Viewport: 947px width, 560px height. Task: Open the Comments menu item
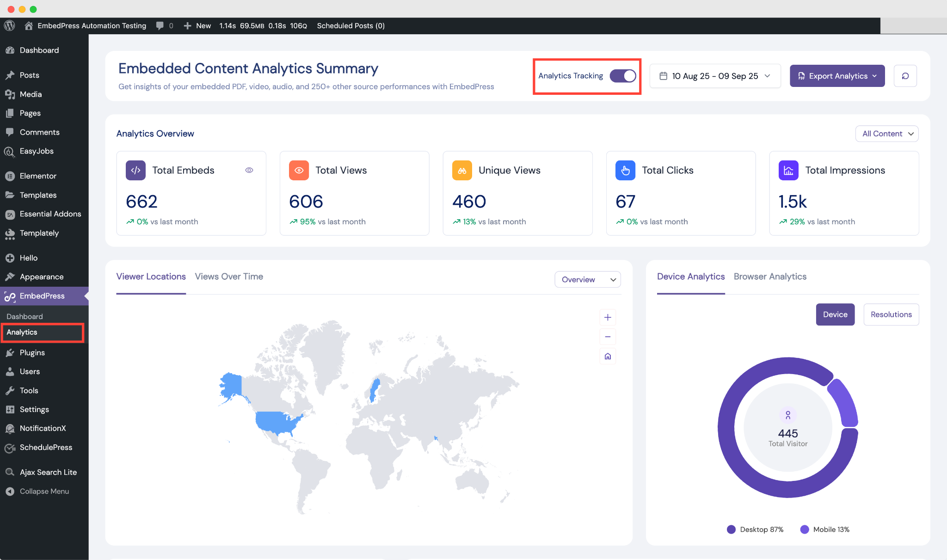click(44, 132)
